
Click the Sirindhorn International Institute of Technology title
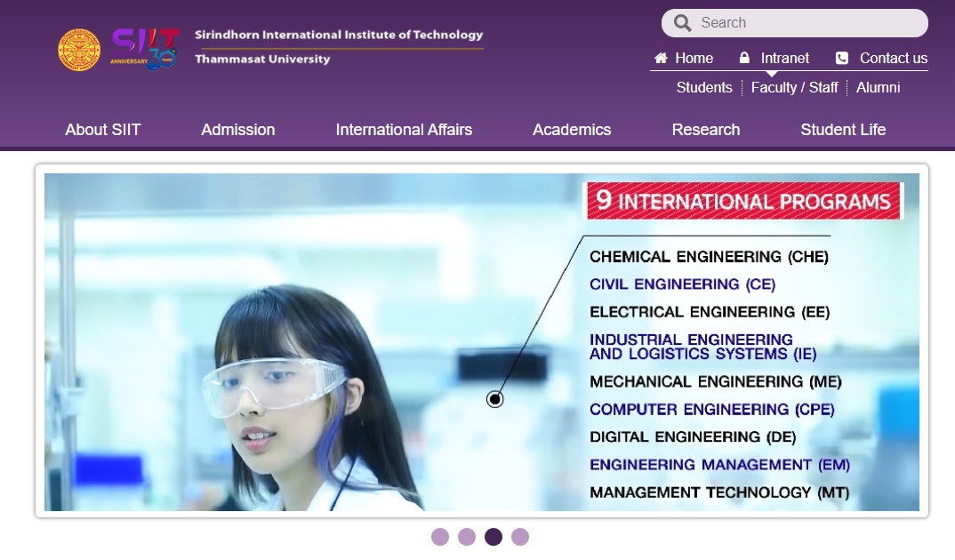coord(339,35)
